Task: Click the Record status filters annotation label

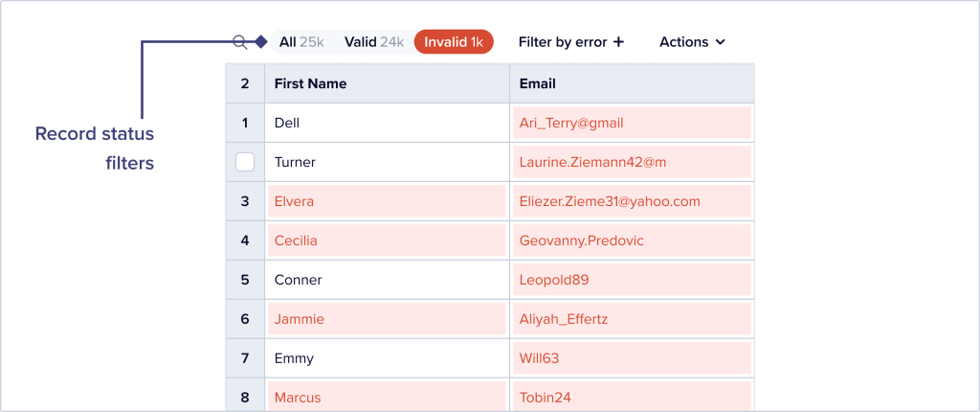Action: (x=96, y=149)
